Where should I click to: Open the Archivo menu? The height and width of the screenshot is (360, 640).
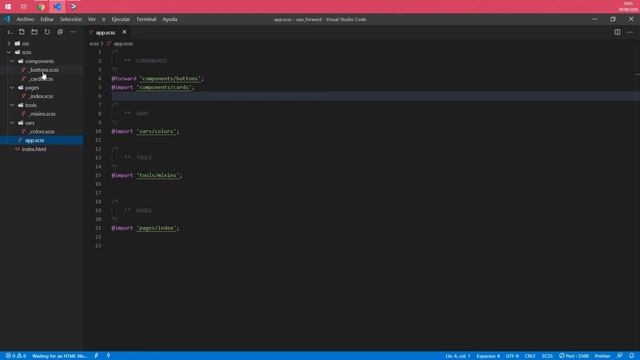point(25,19)
